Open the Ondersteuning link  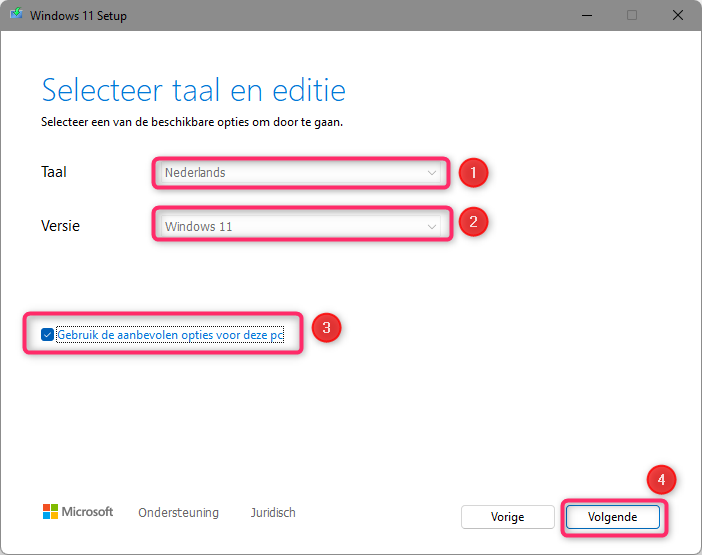pyautogui.click(x=178, y=512)
